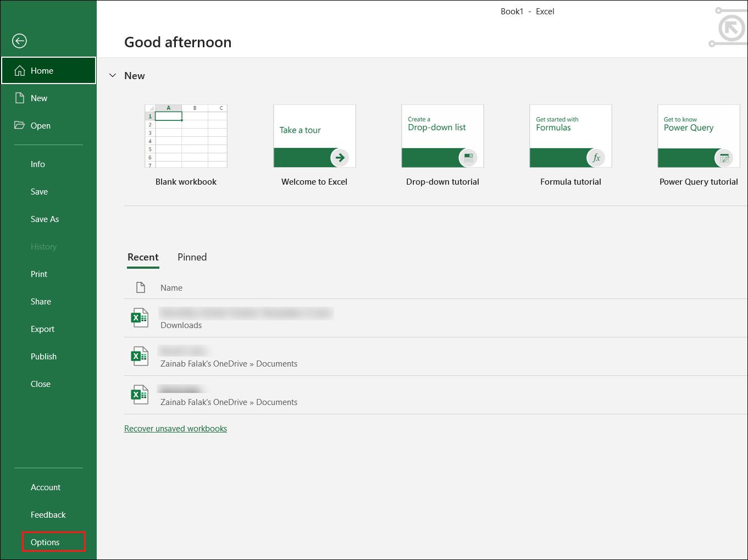Image resolution: width=748 pixels, height=560 pixels.
Task: Create a Blank workbook
Action: pyautogui.click(x=186, y=136)
